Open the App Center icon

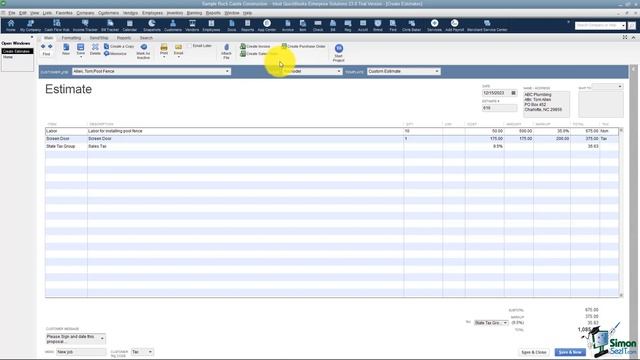pos(267,25)
